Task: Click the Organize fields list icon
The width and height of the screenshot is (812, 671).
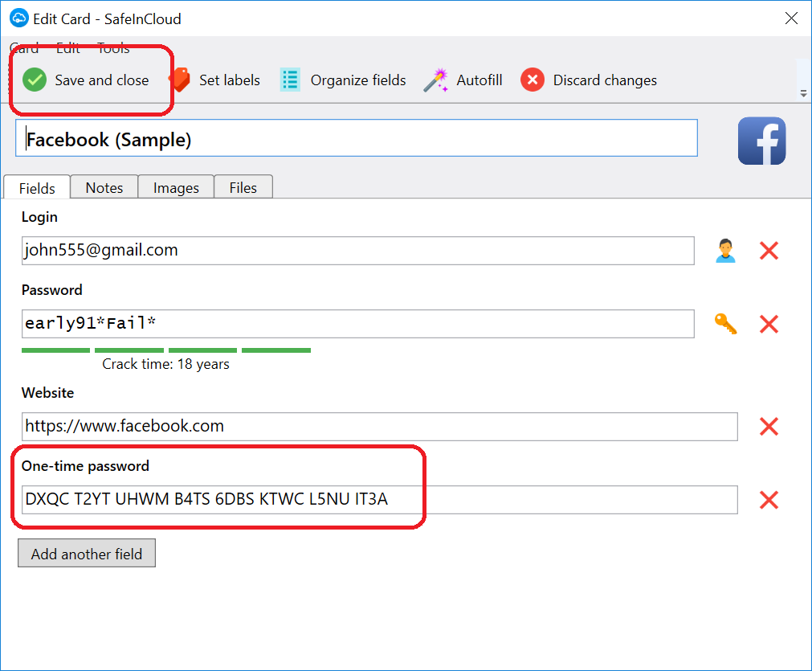Action: point(290,80)
